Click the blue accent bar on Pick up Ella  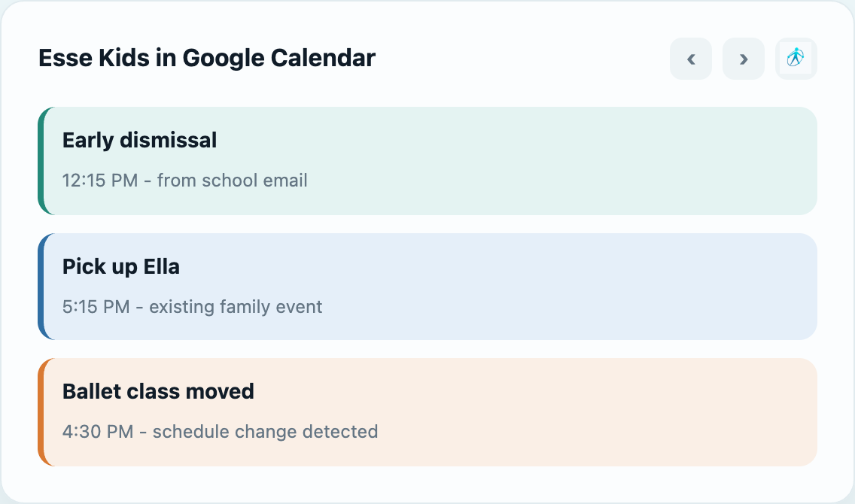click(41, 287)
